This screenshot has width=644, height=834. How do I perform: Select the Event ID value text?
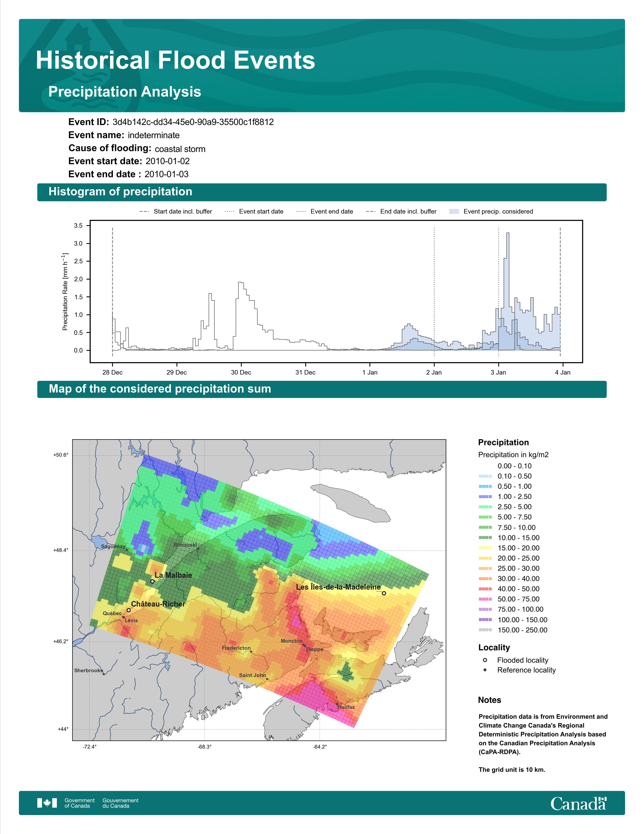coord(193,122)
